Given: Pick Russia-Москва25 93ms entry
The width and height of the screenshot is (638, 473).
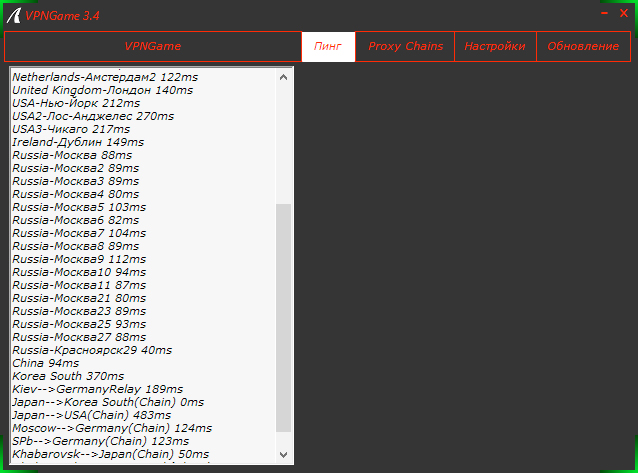Looking at the screenshot, I should tap(79, 324).
